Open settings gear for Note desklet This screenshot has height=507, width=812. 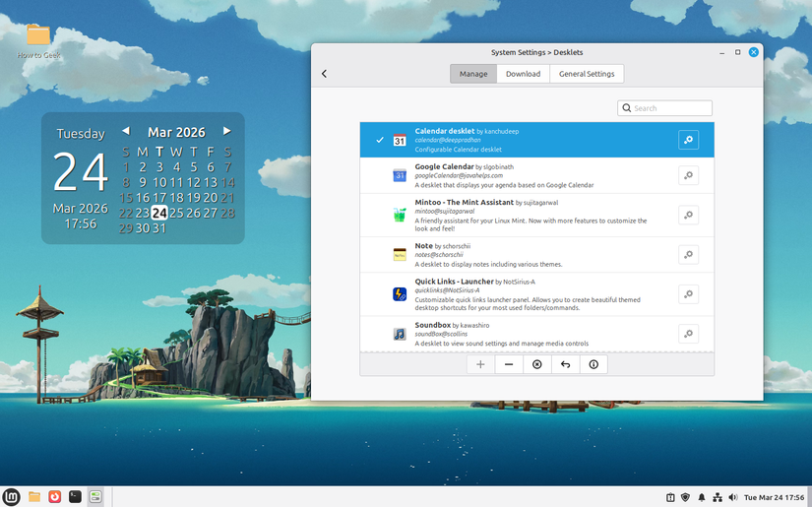[x=688, y=255]
